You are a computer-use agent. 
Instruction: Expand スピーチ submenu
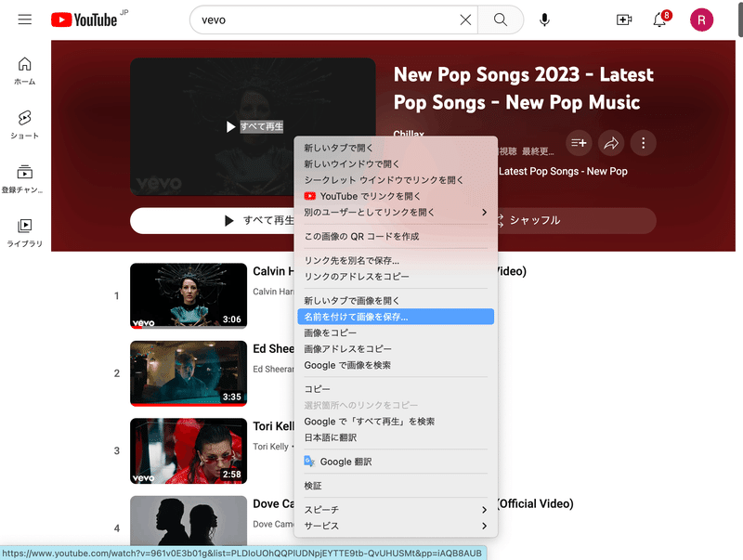coord(396,510)
